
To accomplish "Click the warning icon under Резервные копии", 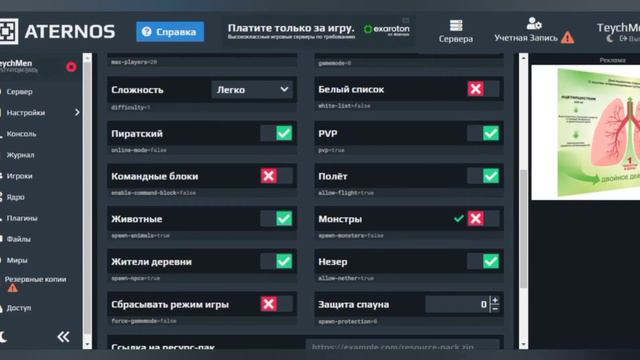I will [13, 288].
